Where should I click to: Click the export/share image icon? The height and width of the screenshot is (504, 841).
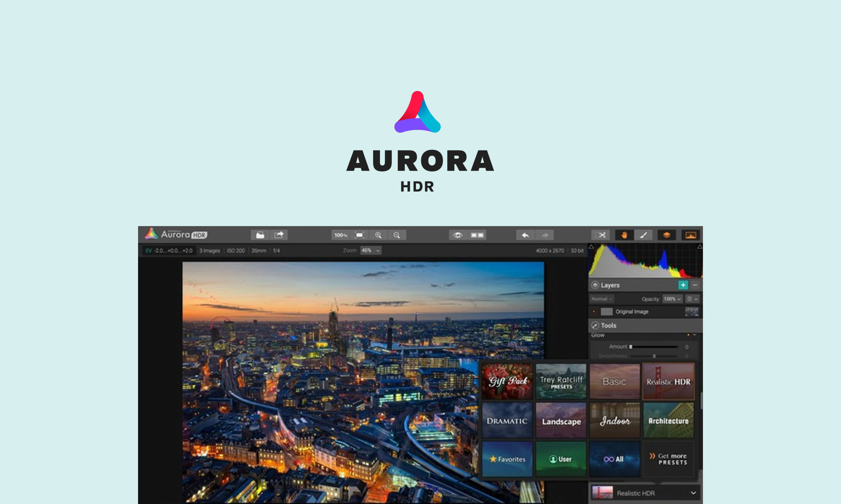point(279,235)
